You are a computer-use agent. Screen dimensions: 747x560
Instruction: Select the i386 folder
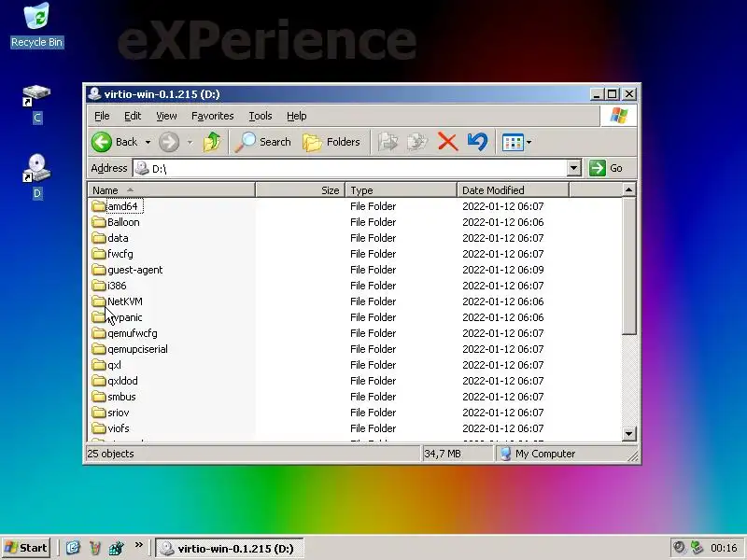109,286
